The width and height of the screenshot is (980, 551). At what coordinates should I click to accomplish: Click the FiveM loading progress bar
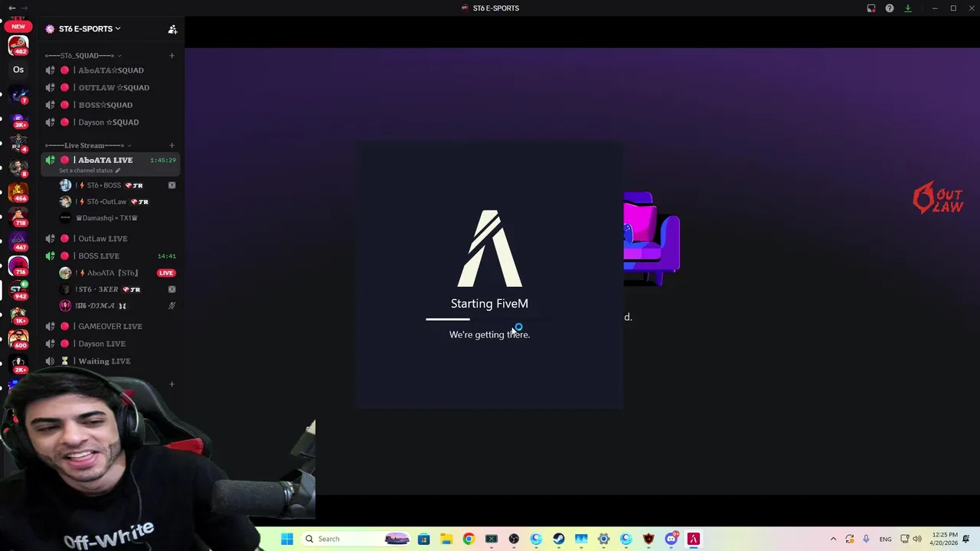(x=489, y=319)
